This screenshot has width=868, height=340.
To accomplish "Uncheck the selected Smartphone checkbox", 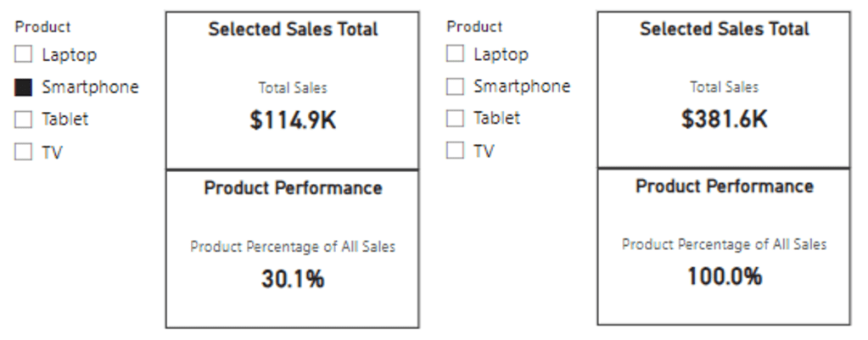I will [24, 87].
